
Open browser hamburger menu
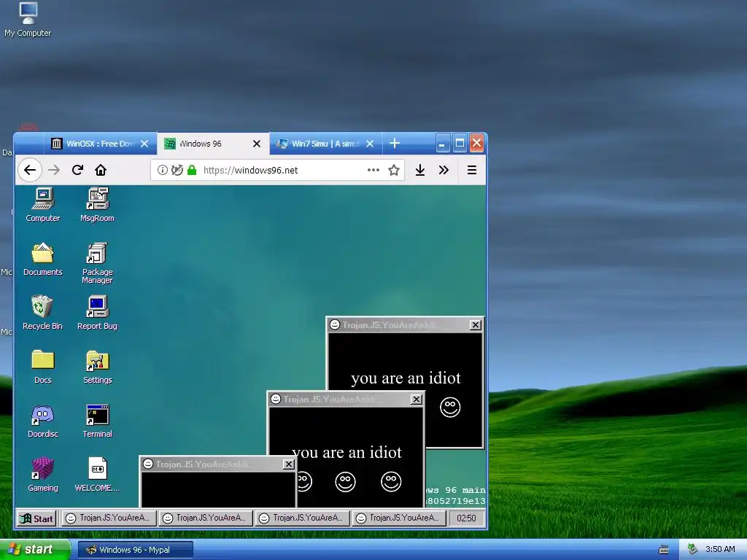point(472,170)
